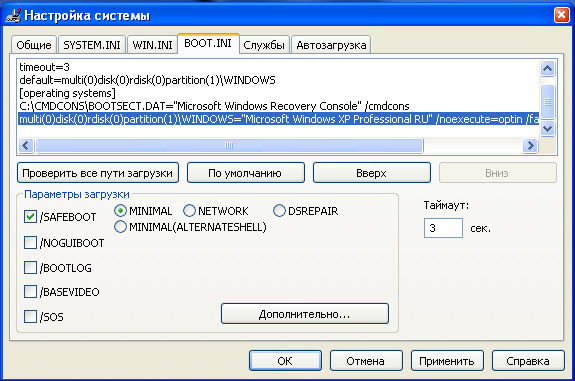Open the WIN.INI tab

coord(152,45)
